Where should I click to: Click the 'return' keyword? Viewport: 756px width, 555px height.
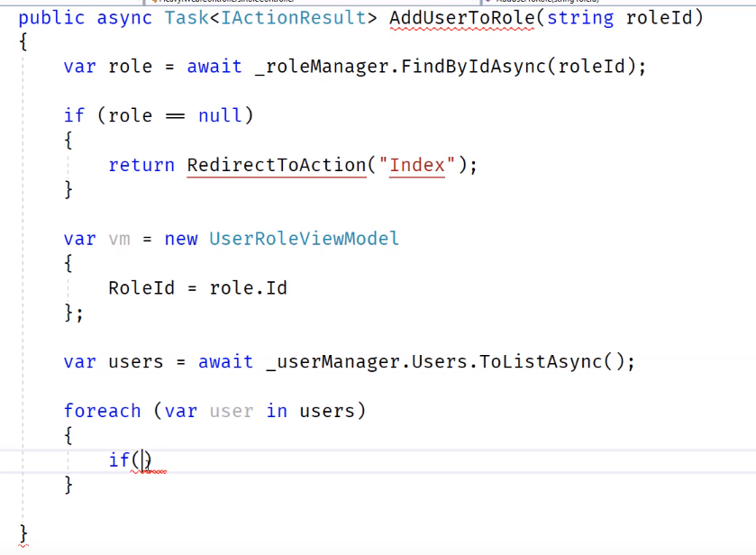click(141, 165)
